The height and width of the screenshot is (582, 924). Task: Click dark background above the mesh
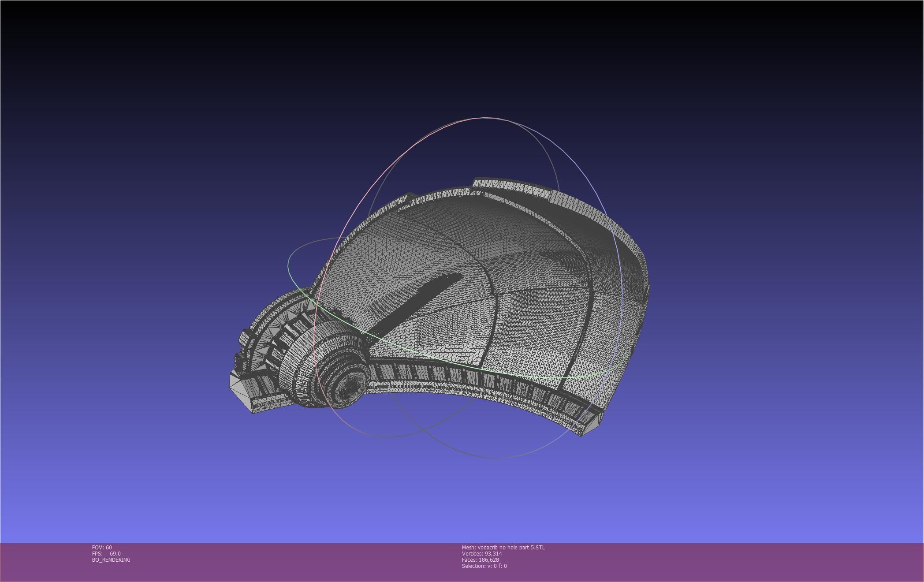(462, 57)
